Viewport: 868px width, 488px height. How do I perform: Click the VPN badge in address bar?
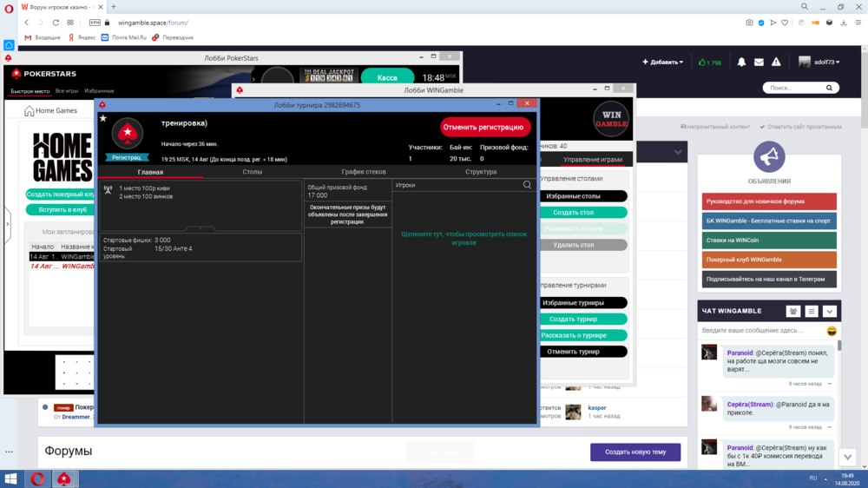(95, 23)
